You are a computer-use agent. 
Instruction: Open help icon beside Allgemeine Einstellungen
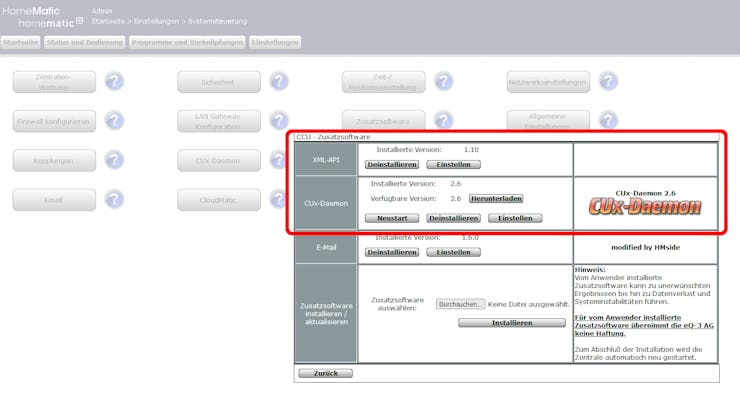click(x=608, y=120)
